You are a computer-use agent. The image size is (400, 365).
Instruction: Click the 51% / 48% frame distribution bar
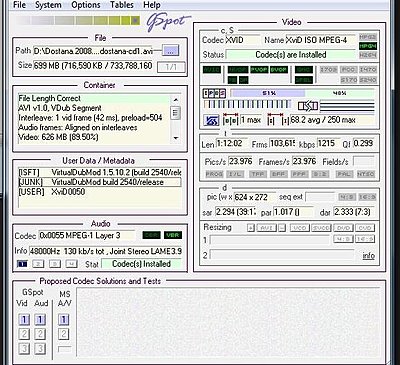[x=303, y=93]
